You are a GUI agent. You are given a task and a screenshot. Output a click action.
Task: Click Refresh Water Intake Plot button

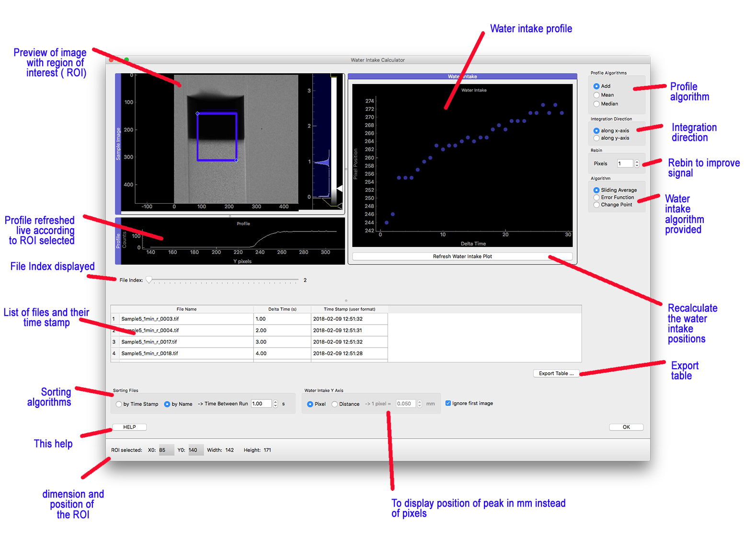462,256
